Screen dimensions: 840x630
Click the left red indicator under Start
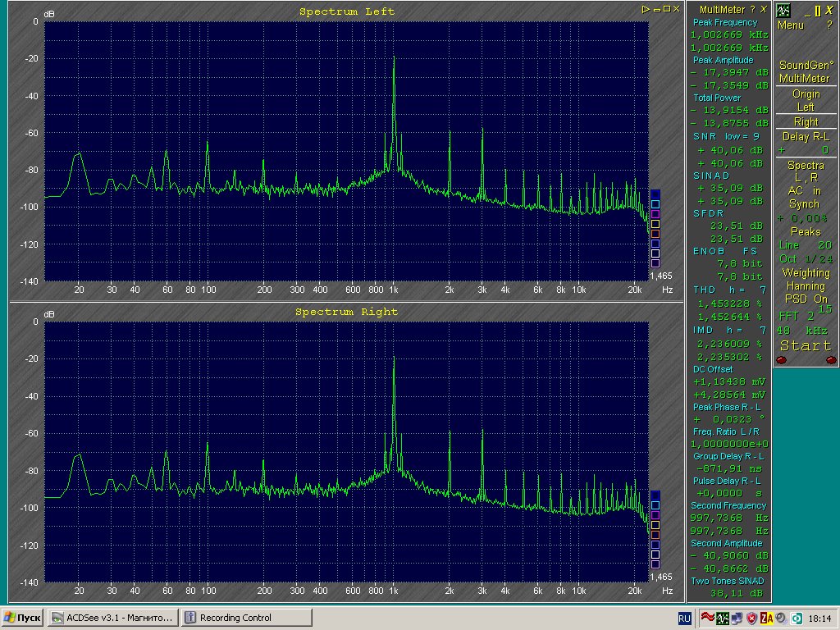click(x=781, y=360)
